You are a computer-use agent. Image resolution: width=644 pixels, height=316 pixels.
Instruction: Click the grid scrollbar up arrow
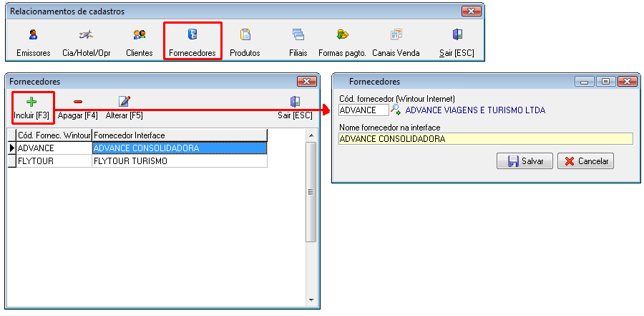tap(311, 135)
